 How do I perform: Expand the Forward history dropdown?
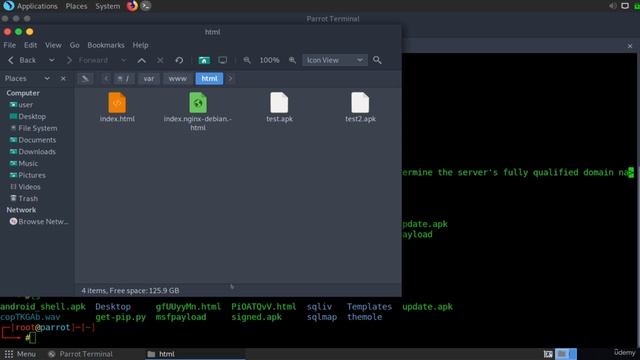coord(123,60)
